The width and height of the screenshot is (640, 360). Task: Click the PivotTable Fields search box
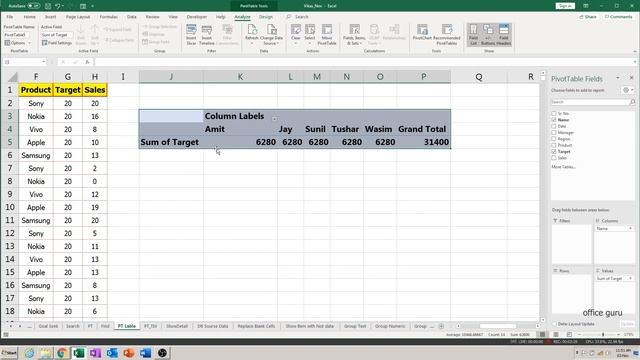tap(593, 102)
